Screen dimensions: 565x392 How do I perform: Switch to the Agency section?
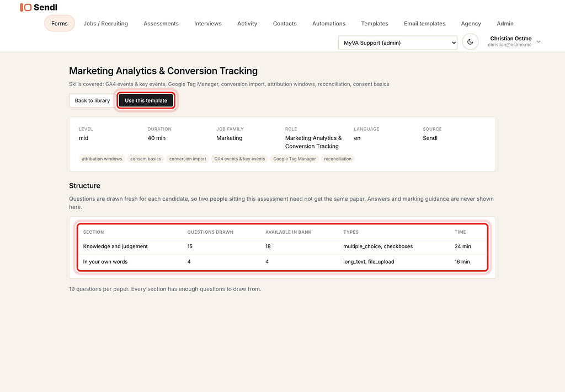(471, 23)
